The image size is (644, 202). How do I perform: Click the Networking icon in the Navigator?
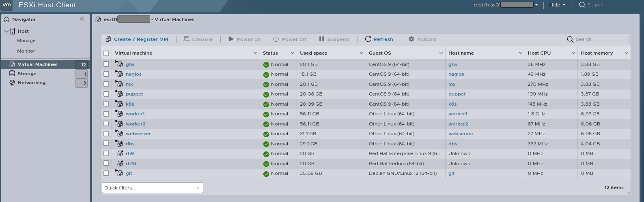tap(12, 83)
